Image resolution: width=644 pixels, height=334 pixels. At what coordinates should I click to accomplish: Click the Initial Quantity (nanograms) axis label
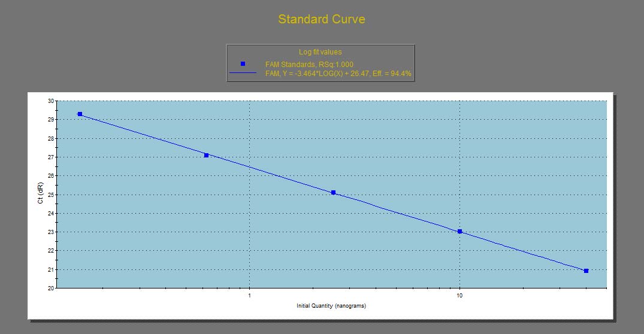click(331, 306)
